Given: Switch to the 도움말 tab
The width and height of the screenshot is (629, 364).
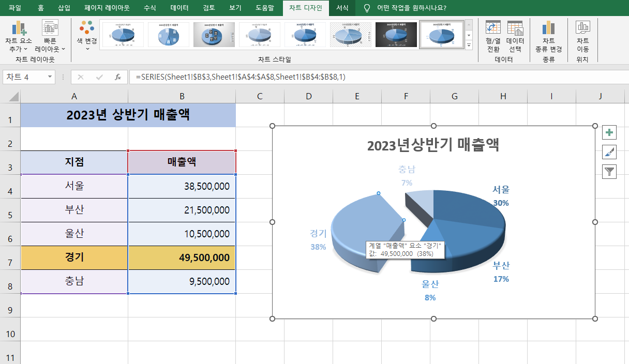Looking at the screenshot, I should coord(265,8).
